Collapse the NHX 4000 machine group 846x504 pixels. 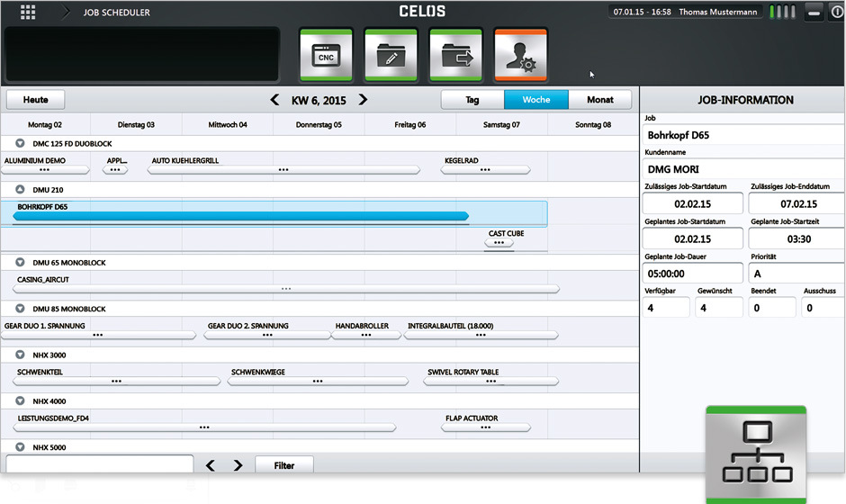coord(20,400)
